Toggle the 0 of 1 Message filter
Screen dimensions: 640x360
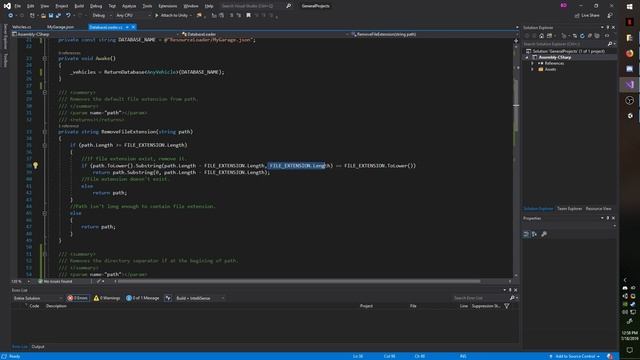click(x=143, y=298)
